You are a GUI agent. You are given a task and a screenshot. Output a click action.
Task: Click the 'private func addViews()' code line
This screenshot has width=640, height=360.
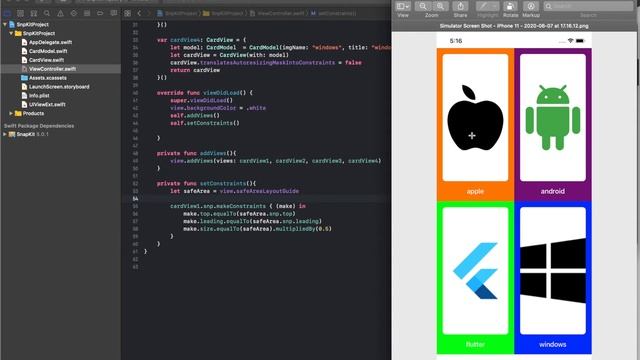click(x=197, y=153)
